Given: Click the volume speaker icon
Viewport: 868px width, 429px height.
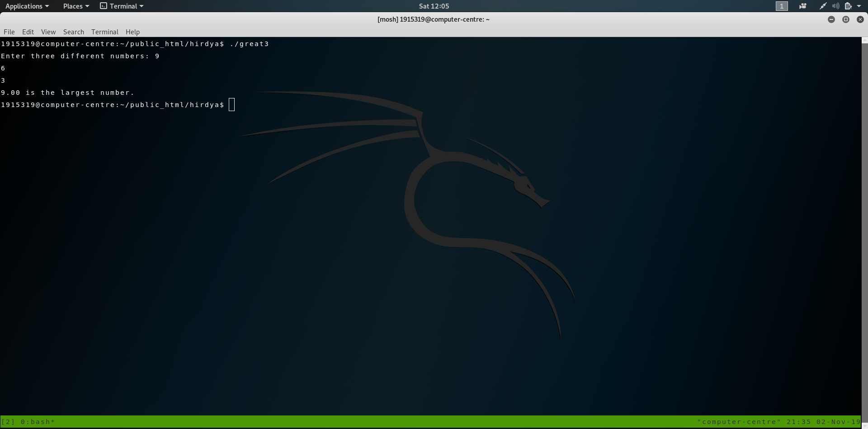Looking at the screenshot, I should 835,6.
